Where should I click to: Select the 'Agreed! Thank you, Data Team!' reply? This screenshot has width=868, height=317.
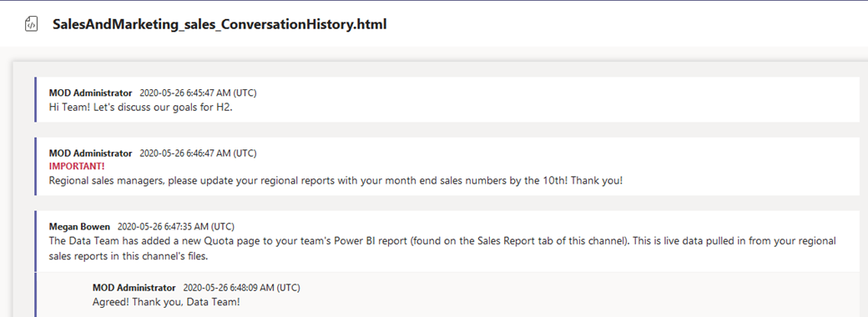[166, 302]
